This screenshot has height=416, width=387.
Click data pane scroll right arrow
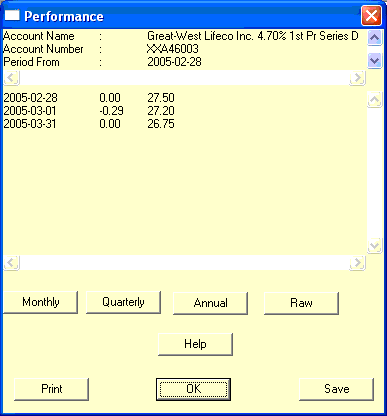tap(357, 263)
